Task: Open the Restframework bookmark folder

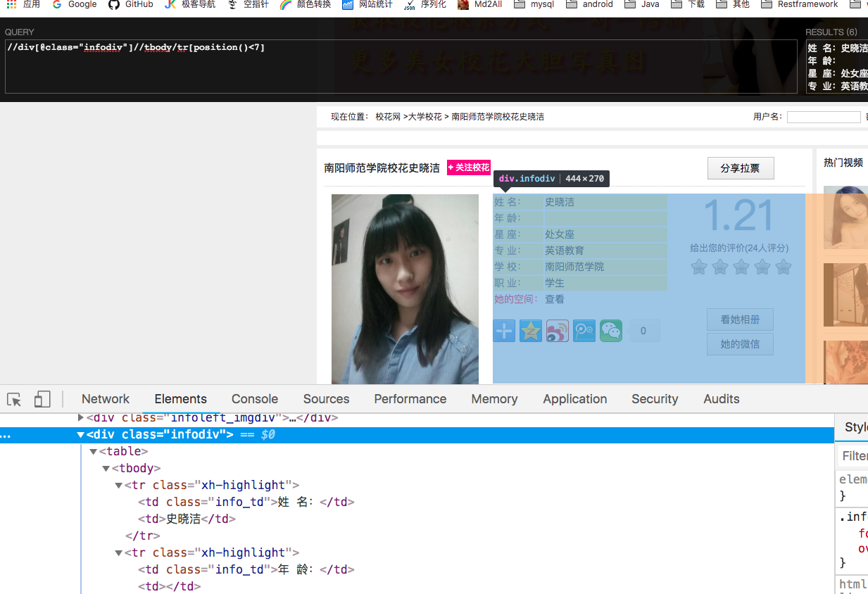Action: 800,4
